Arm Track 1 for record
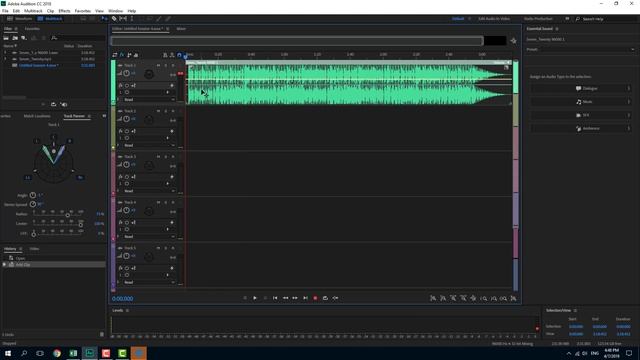Viewport: 640px width, 360px height. coord(173,65)
